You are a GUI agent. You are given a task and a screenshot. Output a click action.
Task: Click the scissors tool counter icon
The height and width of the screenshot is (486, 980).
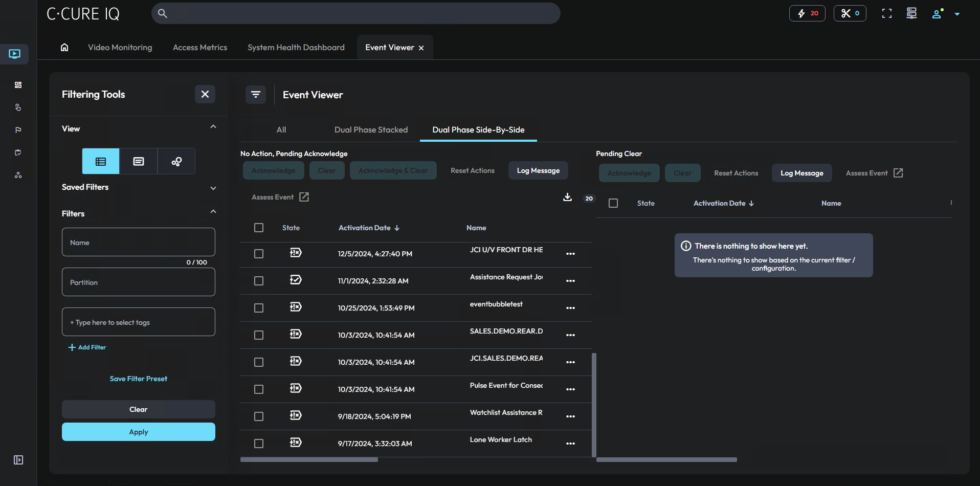click(x=849, y=13)
